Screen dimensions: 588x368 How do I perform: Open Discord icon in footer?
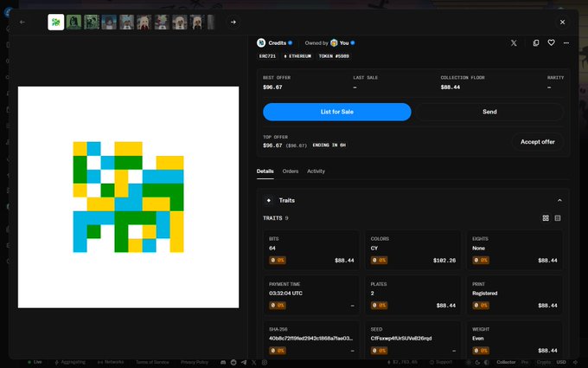(x=223, y=362)
